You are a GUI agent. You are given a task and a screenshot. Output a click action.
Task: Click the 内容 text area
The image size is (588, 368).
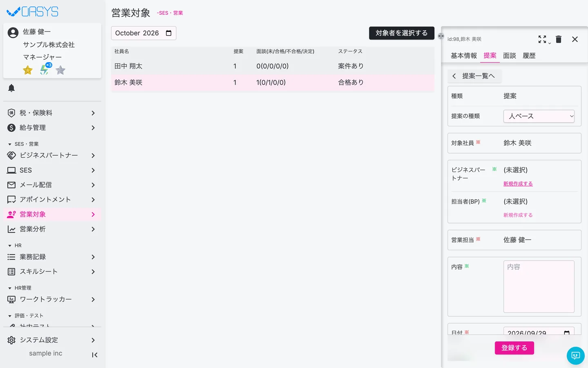[x=539, y=287]
